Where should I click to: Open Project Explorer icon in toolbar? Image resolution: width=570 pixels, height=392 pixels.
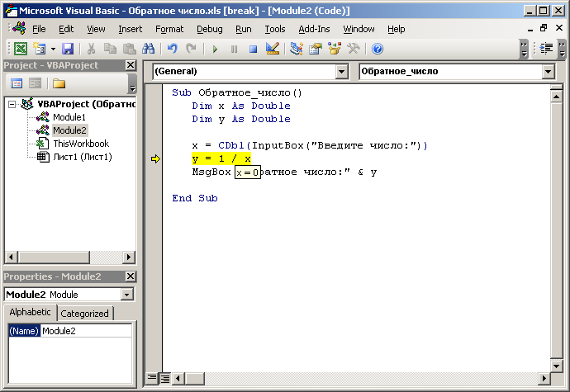click(297, 49)
